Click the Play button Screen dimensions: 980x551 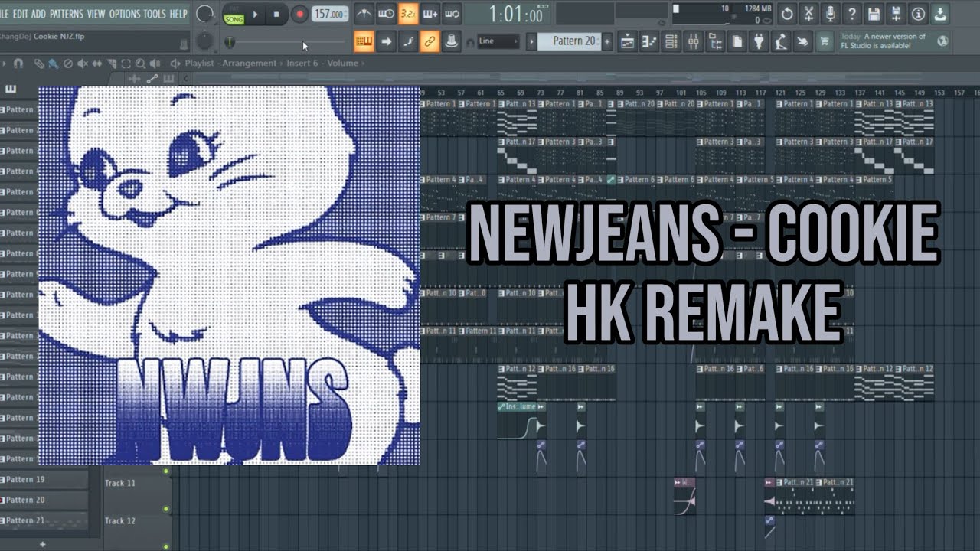pyautogui.click(x=256, y=14)
